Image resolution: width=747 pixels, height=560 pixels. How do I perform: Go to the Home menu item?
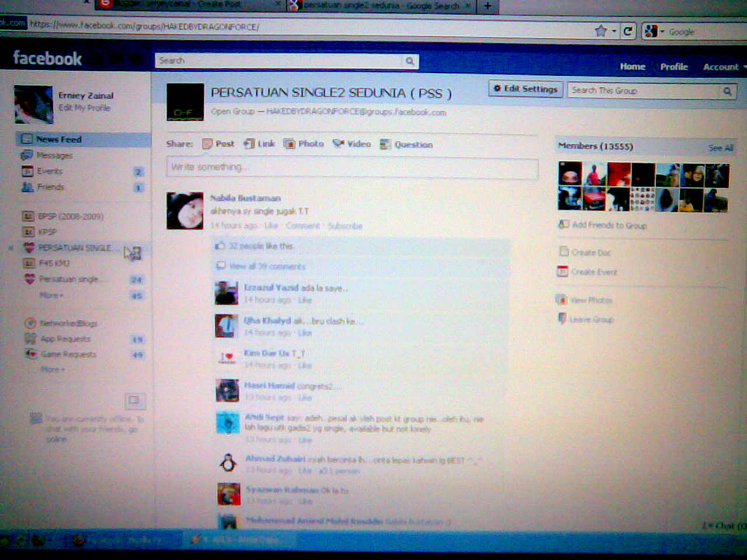(x=633, y=66)
